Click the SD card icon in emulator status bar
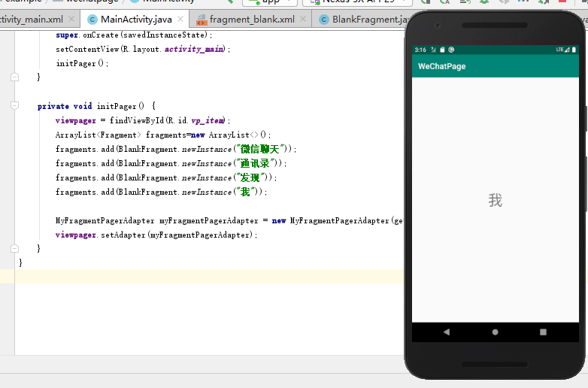The width and height of the screenshot is (588, 388). click(x=442, y=50)
